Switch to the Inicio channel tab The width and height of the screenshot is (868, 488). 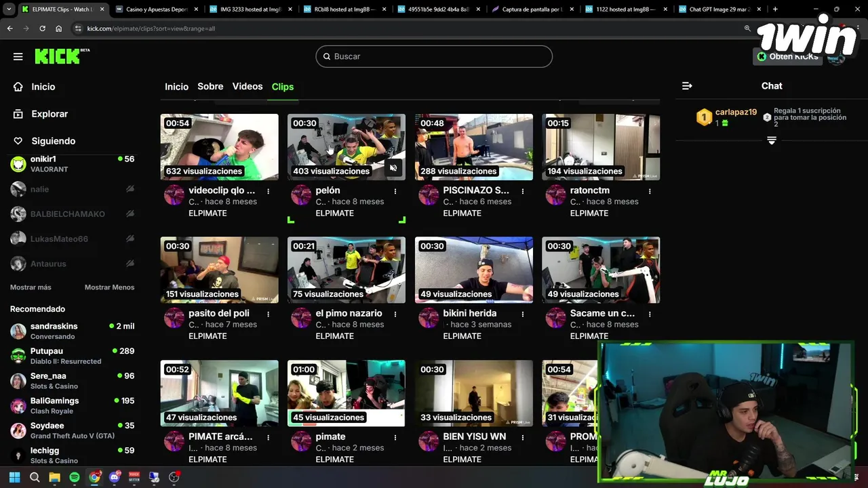tap(176, 87)
